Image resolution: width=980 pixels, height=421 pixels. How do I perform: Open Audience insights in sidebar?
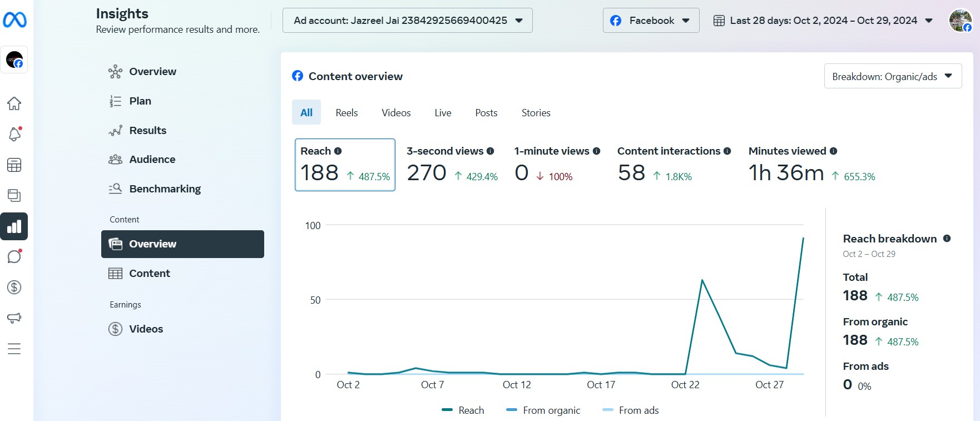(x=152, y=160)
